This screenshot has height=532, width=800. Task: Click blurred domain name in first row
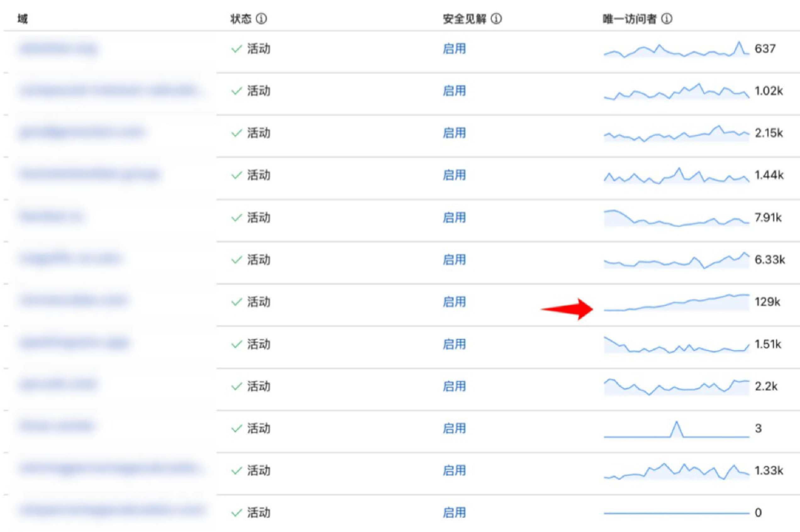tap(58, 49)
